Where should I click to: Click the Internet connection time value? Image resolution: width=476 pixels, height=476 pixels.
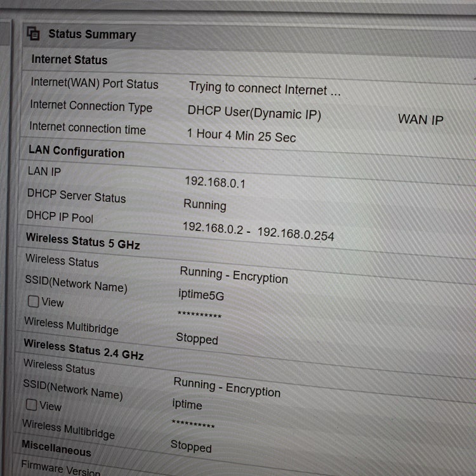tap(241, 135)
